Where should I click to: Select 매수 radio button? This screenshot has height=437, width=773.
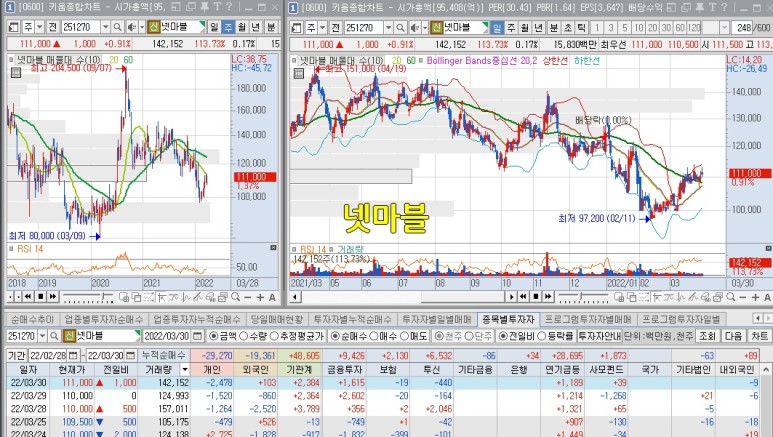point(374,336)
